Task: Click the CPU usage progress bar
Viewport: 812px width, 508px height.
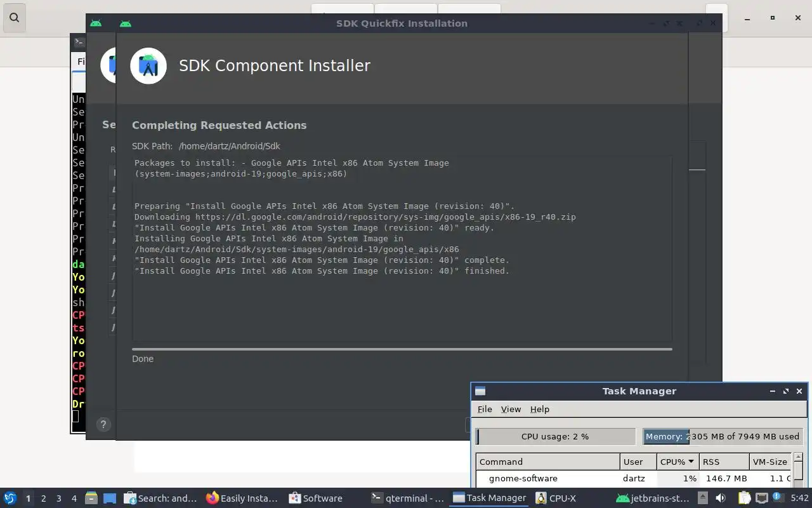Action: pyautogui.click(x=555, y=436)
